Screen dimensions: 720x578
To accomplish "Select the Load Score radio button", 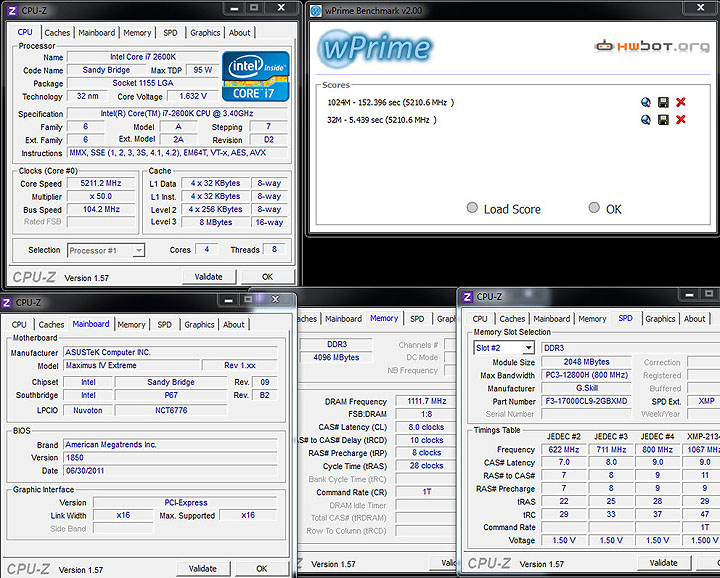I will pyautogui.click(x=472, y=208).
